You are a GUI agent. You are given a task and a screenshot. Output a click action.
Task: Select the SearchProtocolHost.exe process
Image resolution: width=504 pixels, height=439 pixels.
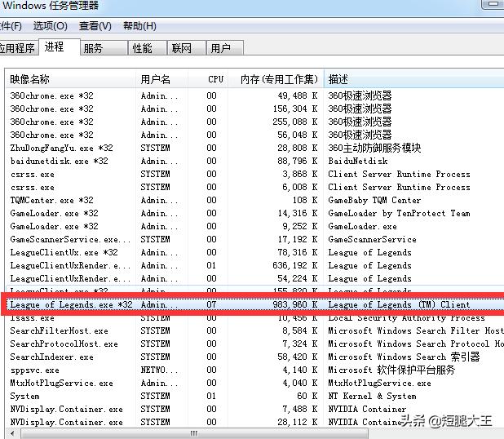tap(255, 344)
